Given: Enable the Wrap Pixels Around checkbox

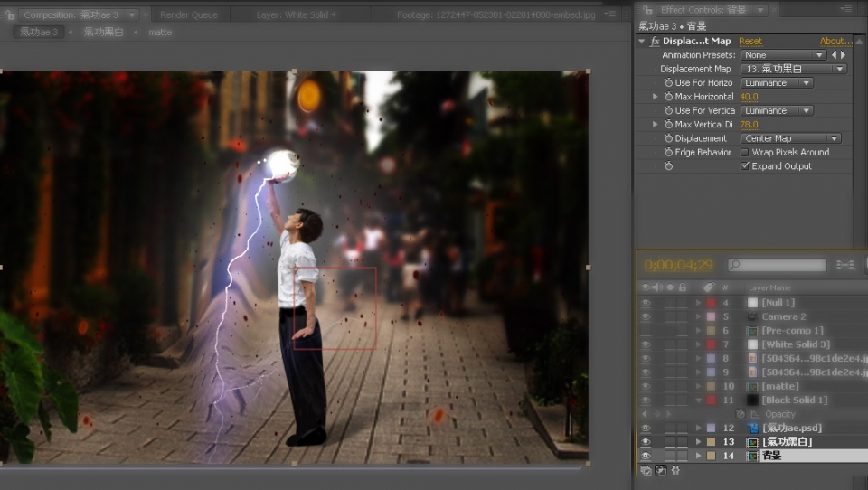Looking at the screenshot, I should click(x=745, y=153).
